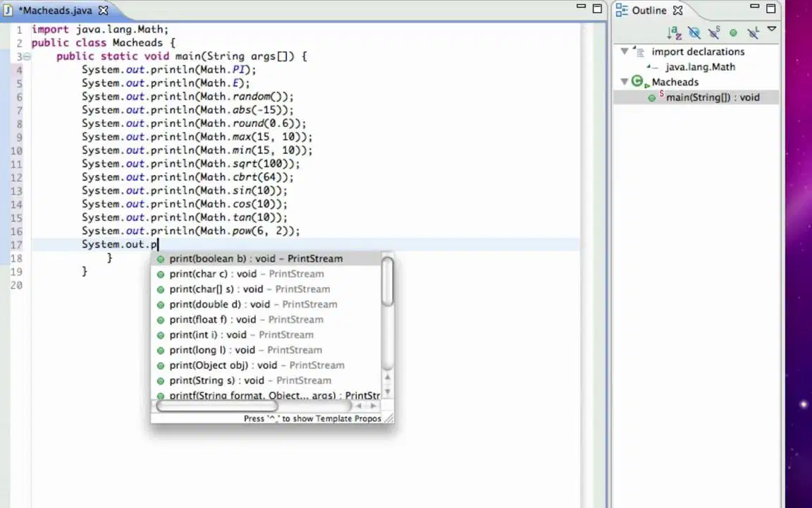The height and width of the screenshot is (508, 812).
Task: Minimize the Outline view
Action: click(754, 7)
